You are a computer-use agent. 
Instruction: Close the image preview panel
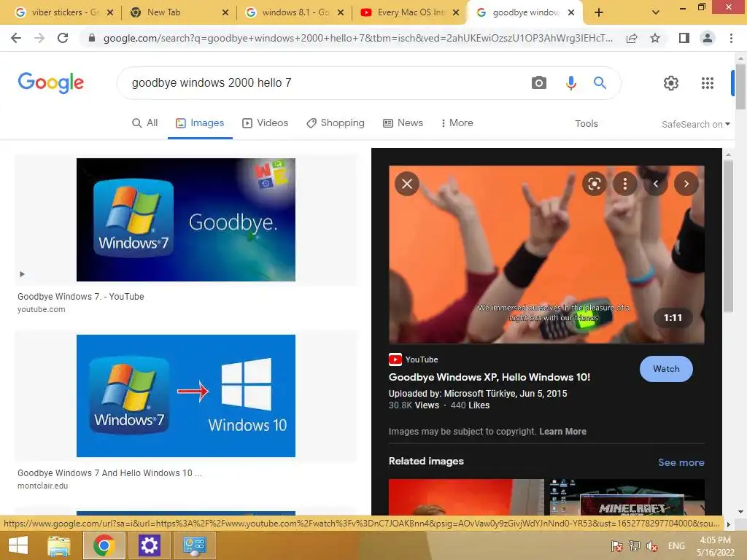pos(407,184)
